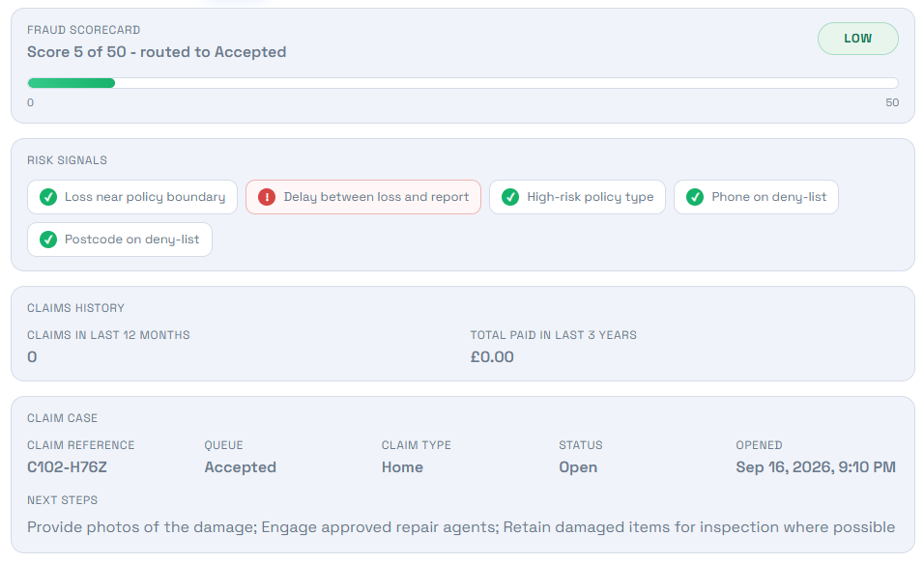Click the Accepted queue value

tap(241, 467)
